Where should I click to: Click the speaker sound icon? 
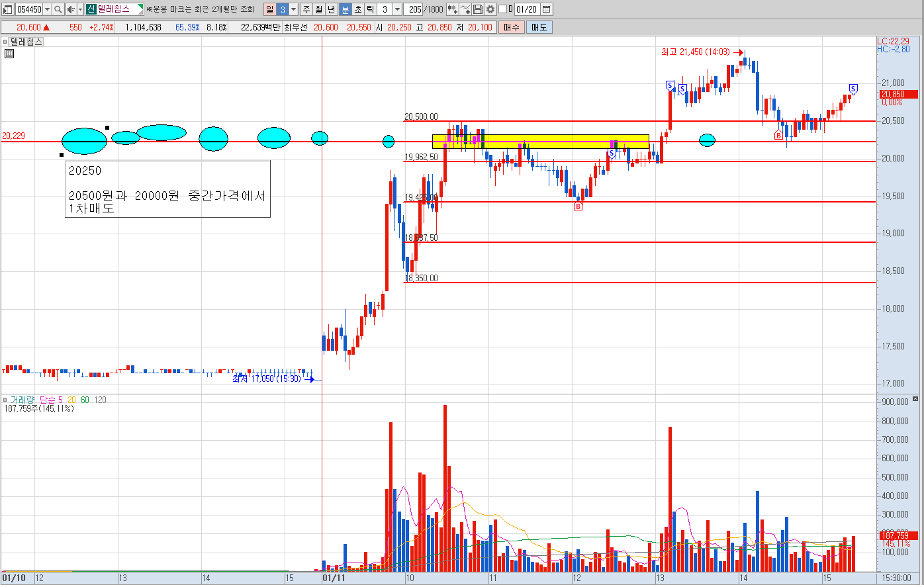[70, 9]
